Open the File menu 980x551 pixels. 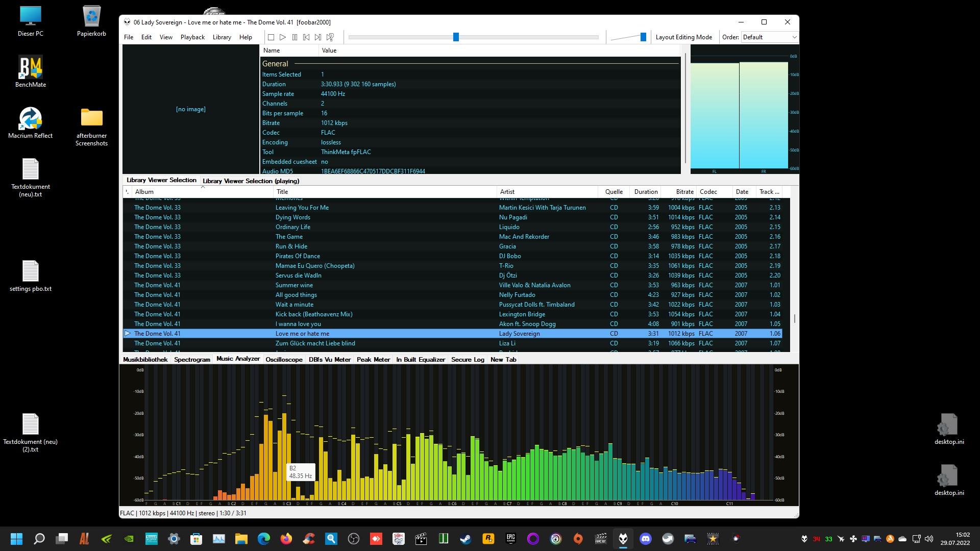(129, 37)
